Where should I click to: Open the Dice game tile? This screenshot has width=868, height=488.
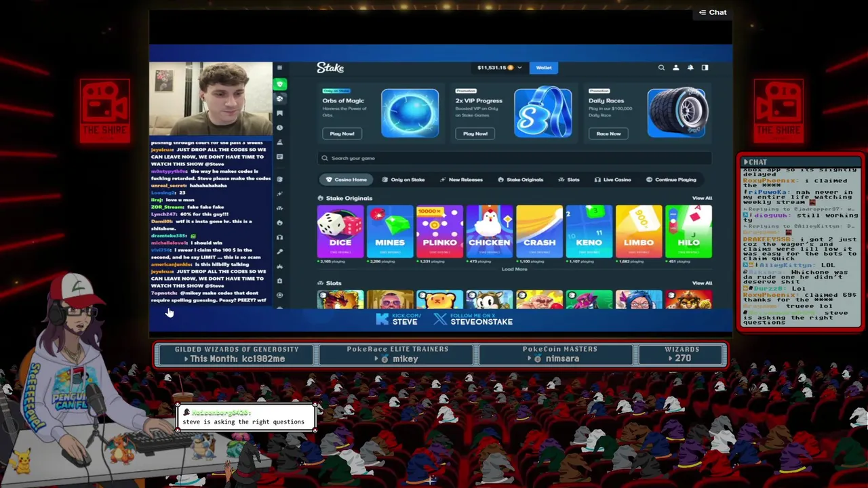(340, 232)
